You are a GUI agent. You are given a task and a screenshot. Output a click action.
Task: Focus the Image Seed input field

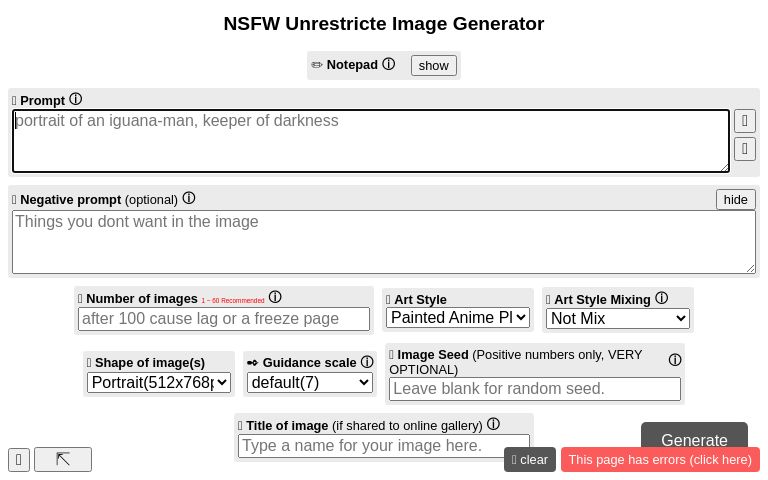535,388
